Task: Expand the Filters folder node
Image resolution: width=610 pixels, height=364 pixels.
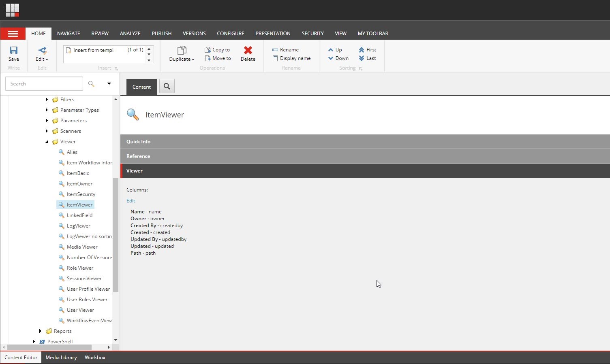Action: tap(47, 100)
